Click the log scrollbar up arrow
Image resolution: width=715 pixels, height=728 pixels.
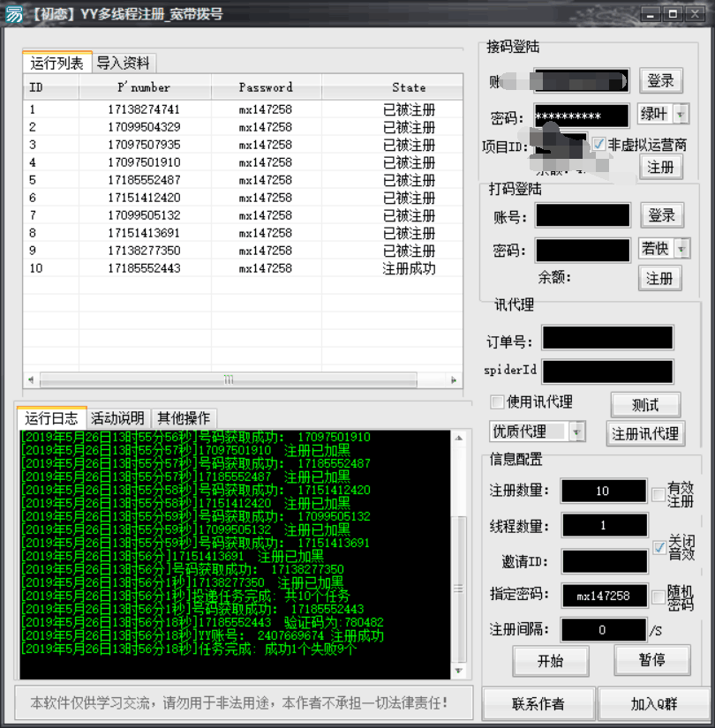(459, 438)
